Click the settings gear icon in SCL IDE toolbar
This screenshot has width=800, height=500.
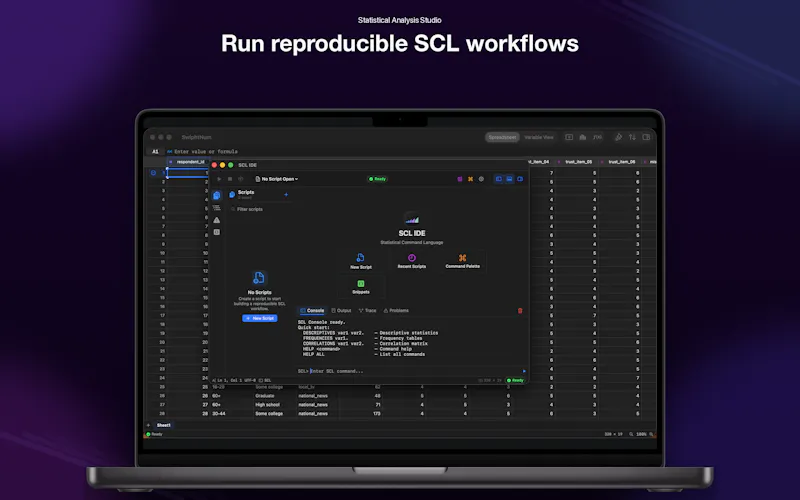pos(481,179)
